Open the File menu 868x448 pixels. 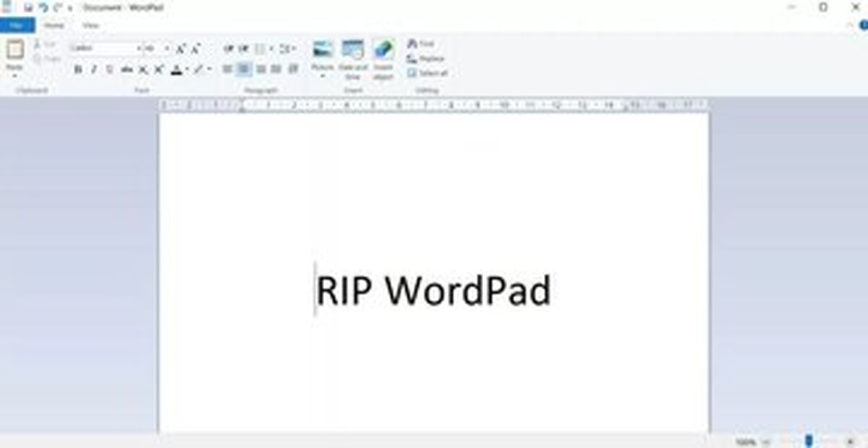coord(17,25)
